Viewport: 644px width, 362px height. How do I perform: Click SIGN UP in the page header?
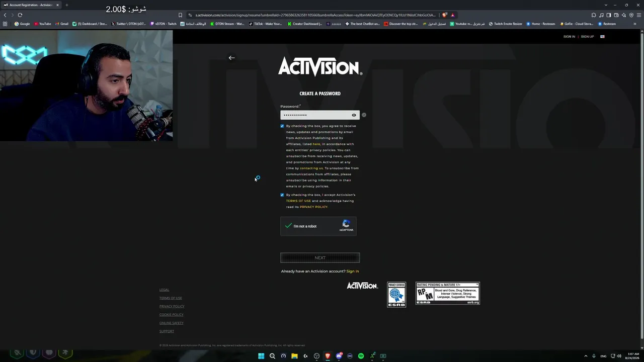(x=587, y=37)
